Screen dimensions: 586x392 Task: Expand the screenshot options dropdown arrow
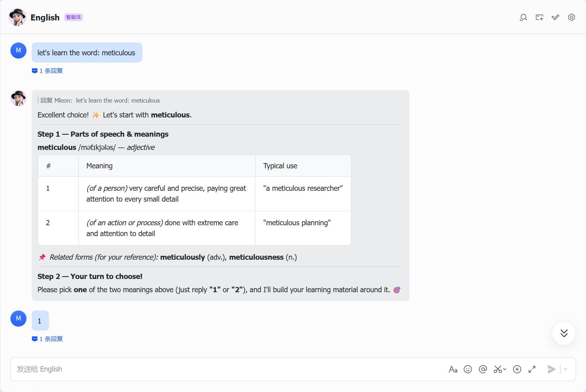505,369
